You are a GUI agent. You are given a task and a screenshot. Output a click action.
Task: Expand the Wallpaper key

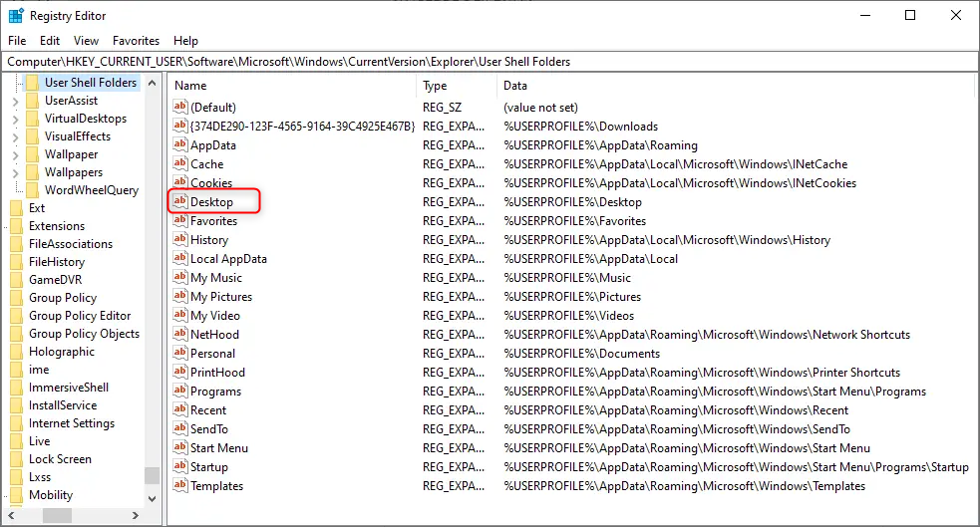16,154
